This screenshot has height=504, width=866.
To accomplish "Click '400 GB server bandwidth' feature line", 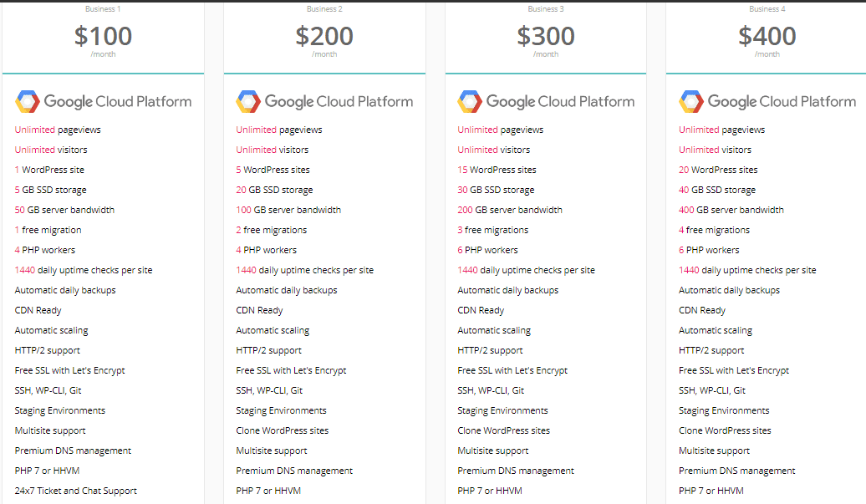I will coord(731,210).
